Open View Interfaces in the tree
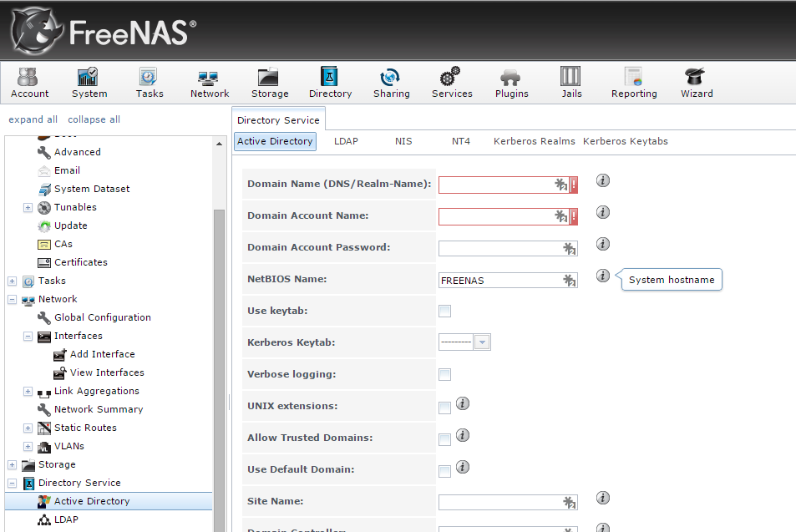 point(107,372)
